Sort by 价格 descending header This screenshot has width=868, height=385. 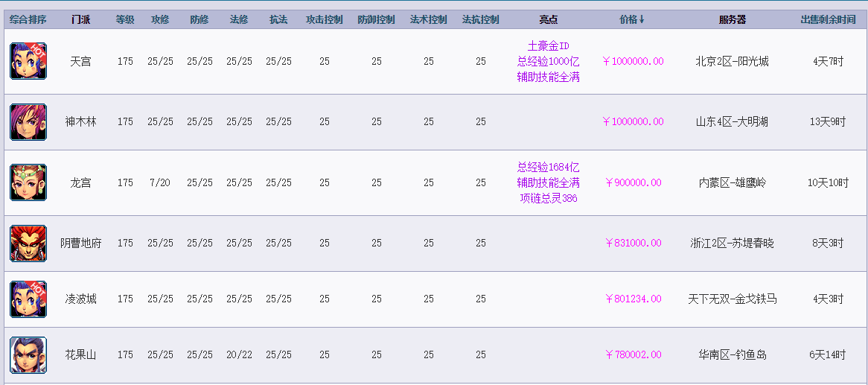(632, 20)
